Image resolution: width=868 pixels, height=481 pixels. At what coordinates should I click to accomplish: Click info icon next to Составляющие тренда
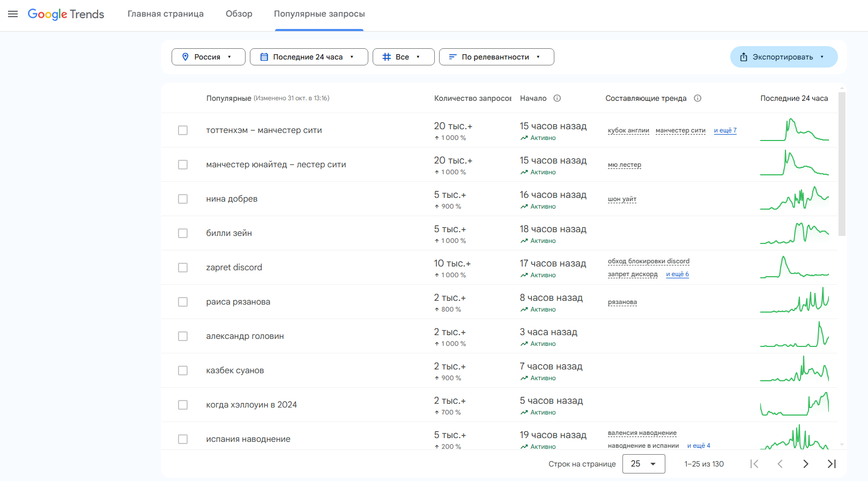[x=698, y=98]
